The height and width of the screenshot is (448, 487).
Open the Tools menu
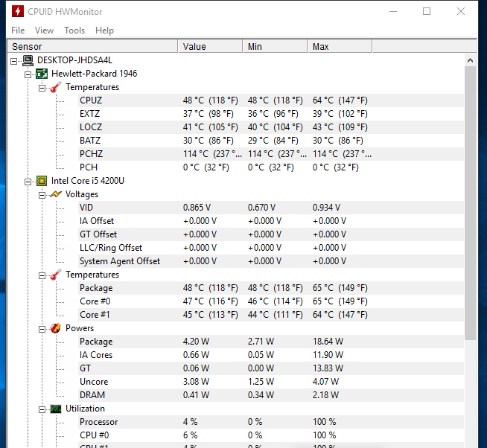point(74,31)
